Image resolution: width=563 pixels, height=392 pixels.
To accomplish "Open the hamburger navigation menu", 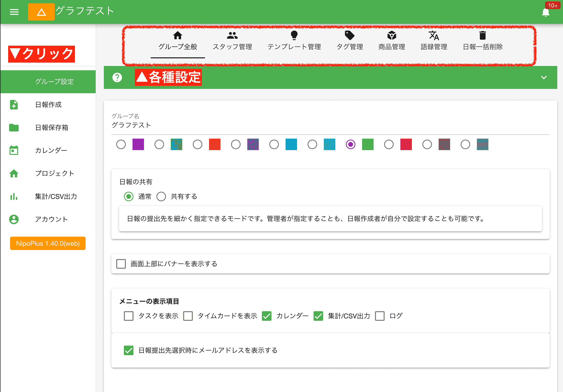I will click(14, 12).
